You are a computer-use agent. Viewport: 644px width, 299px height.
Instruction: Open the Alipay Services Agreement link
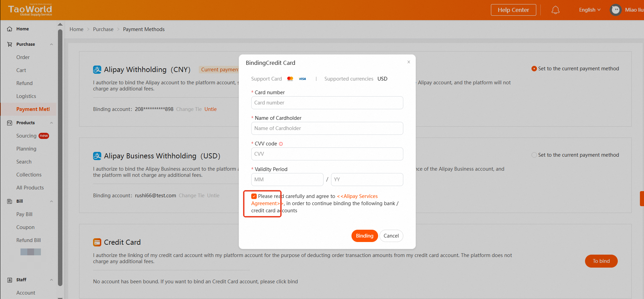pyautogui.click(x=357, y=196)
